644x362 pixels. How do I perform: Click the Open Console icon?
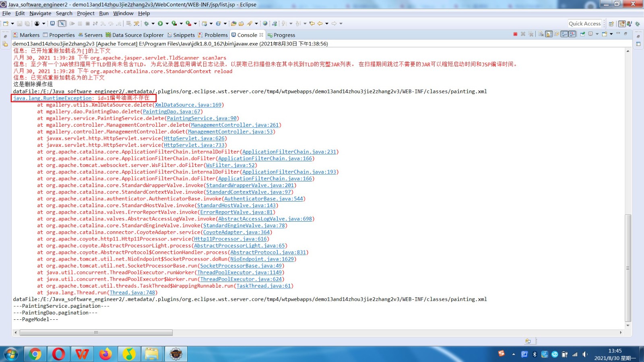605,34
